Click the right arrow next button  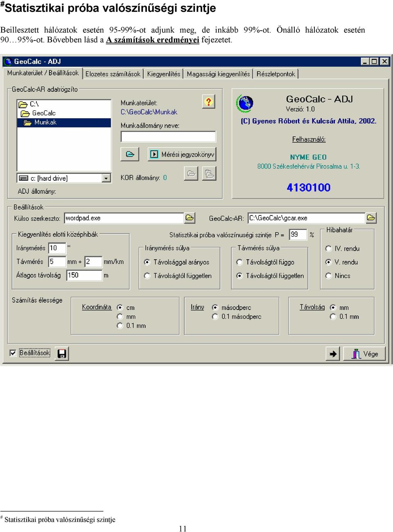pos(333,354)
